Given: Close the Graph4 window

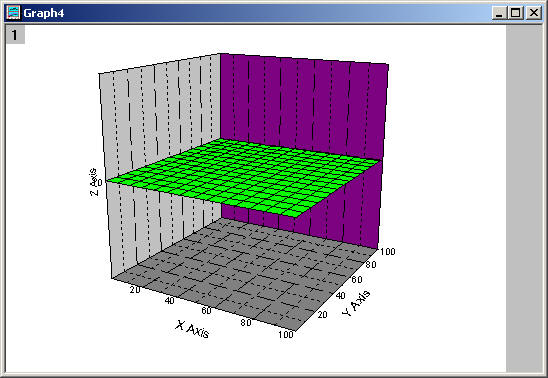Looking at the screenshot, I should click(x=534, y=13).
